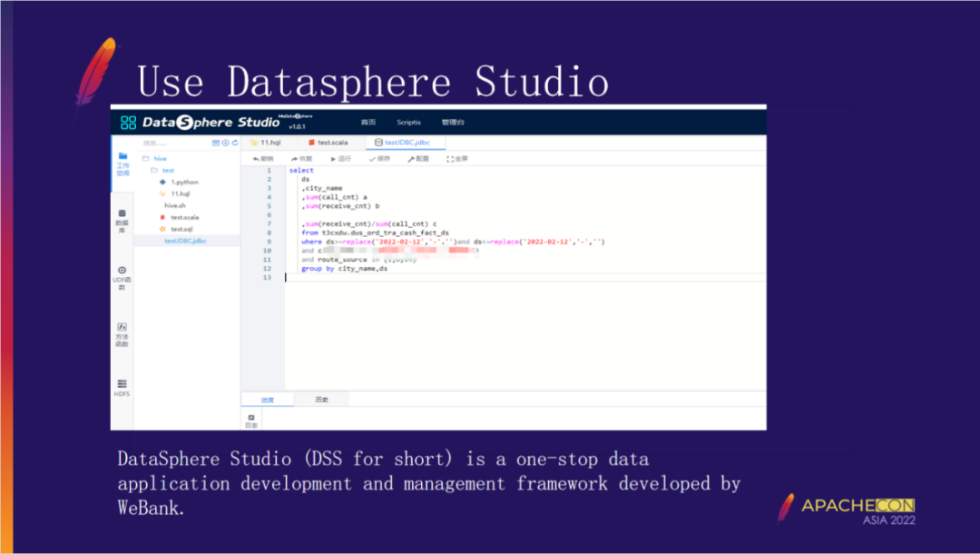Click the ',city_name' code on line 3
This screenshot has width=980, height=554.
pyautogui.click(x=322, y=188)
